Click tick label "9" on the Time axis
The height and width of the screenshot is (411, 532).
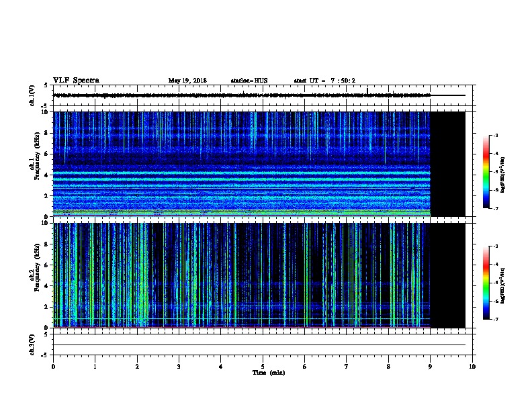click(x=430, y=367)
